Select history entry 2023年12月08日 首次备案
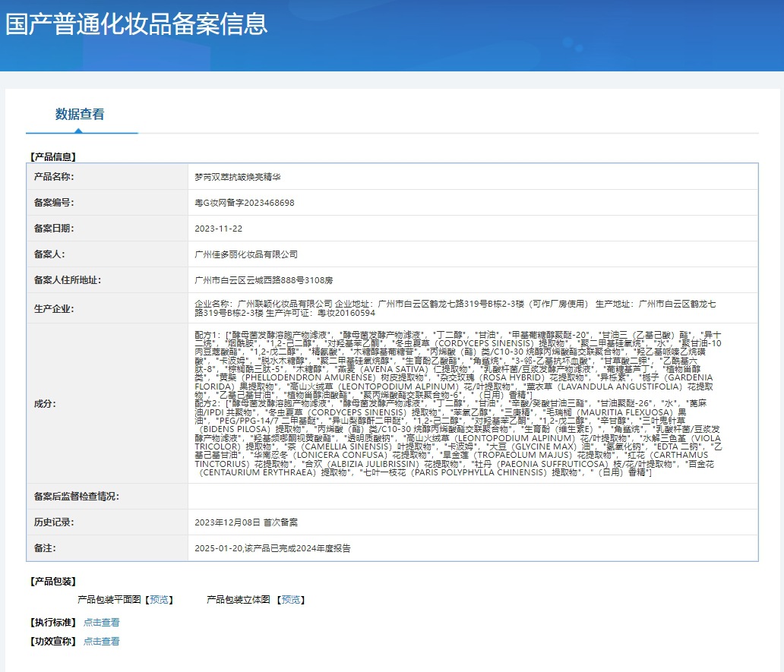The image size is (784, 672). 246,522
